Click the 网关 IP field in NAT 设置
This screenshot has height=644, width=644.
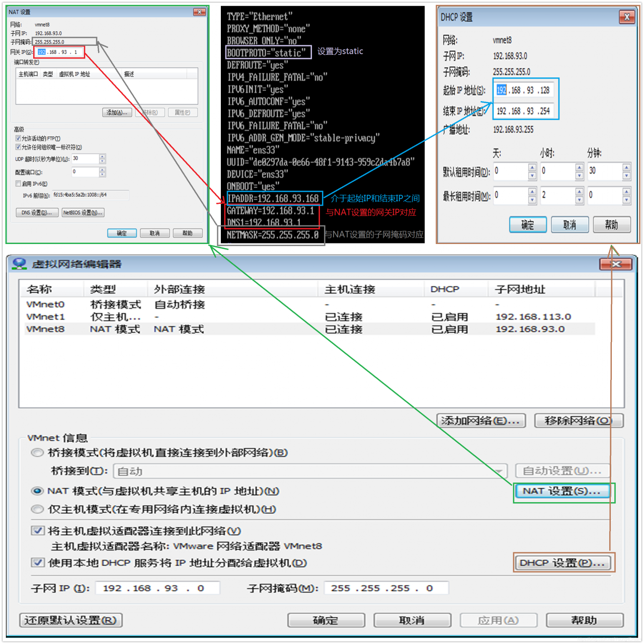click(x=59, y=52)
